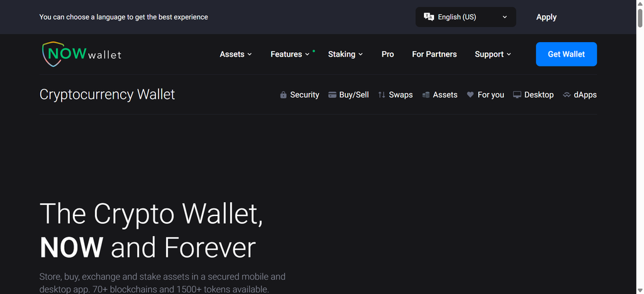Screen dimensions: 644x294
Task: Click the Desktop monitor icon
Action: click(x=517, y=95)
